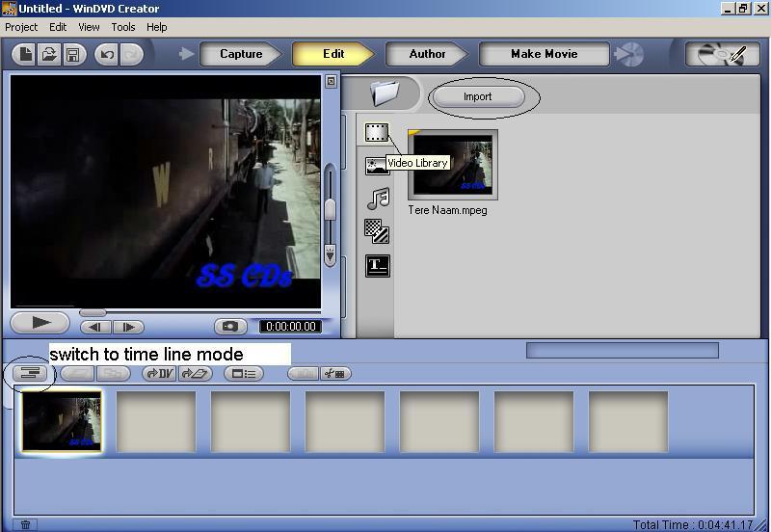Image resolution: width=771 pixels, height=532 pixels.
Task: Select the Edit step tab
Action: [332, 54]
